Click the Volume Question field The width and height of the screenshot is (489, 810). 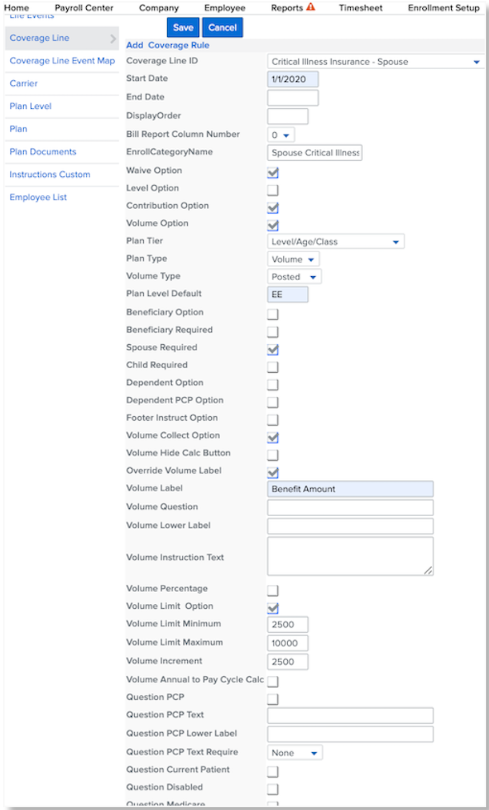pos(350,507)
